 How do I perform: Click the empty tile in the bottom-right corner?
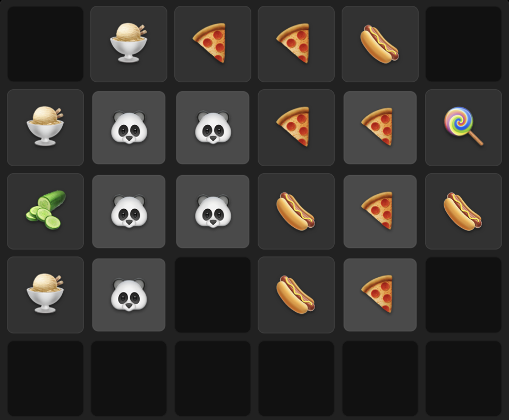(463, 378)
